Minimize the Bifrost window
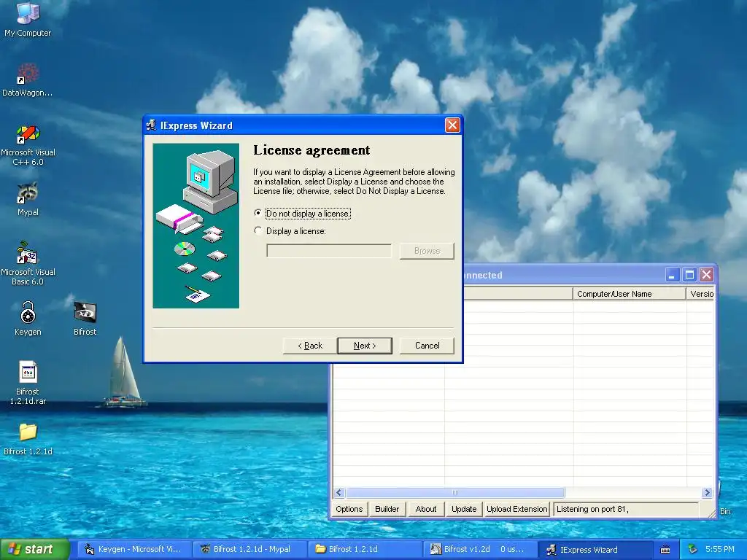Screen dimensions: 747x560 click(672, 275)
